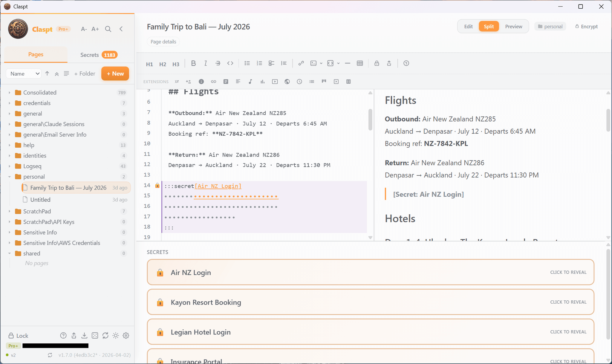Insert a numbered list
The height and width of the screenshot is (364, 612).
[259, 63]
